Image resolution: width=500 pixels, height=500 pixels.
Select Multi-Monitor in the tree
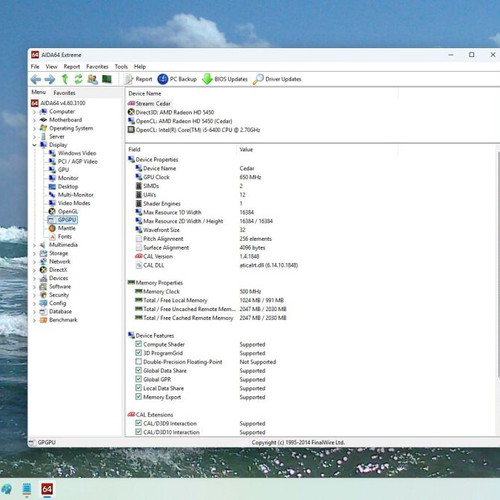[71, 195]
